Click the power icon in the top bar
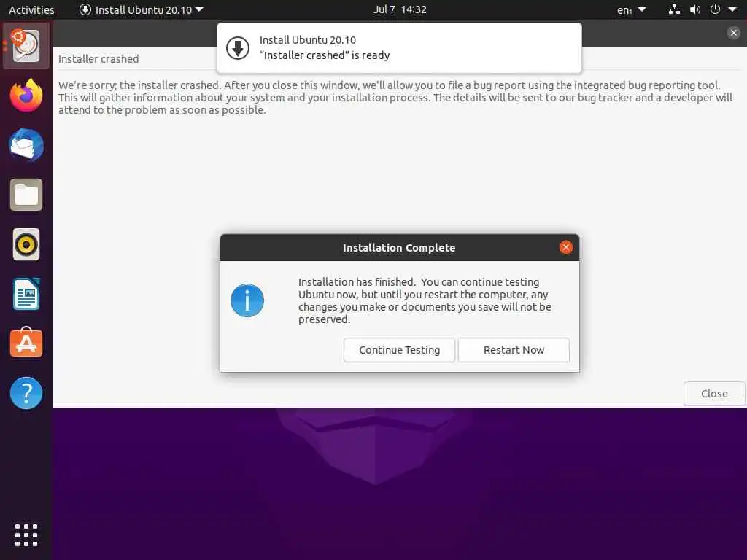The image size is (747, 560). pos(715,9)
